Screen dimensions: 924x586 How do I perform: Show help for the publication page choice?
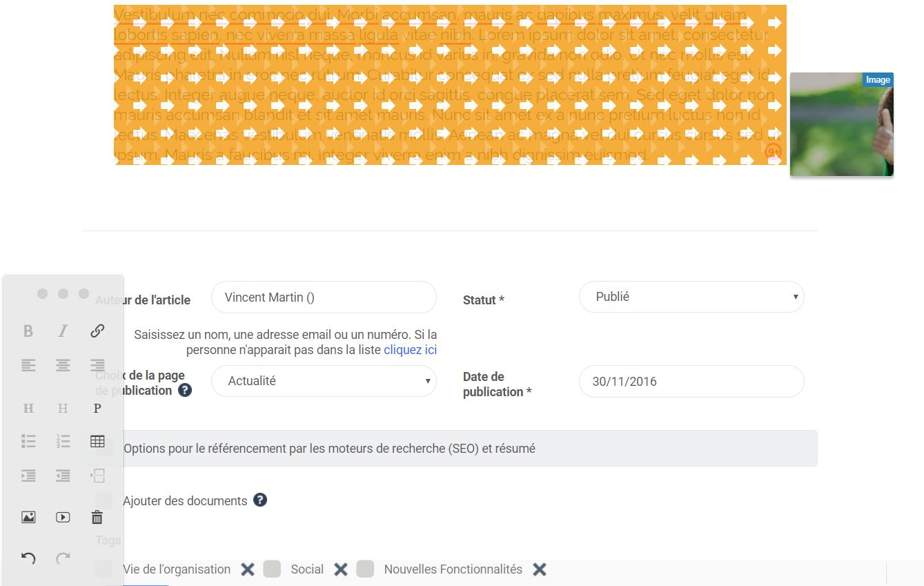pyautogui.click(x=185, y=390)
